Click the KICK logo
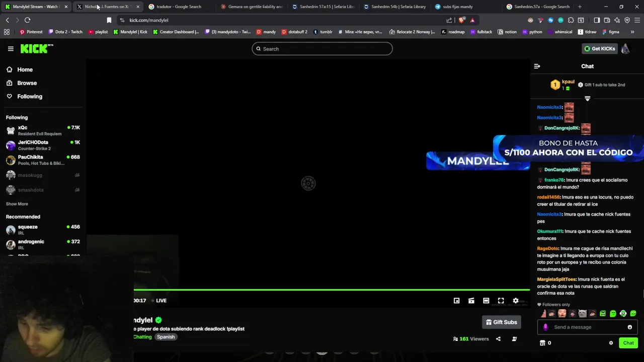This screenshot has height=362, width=644. pos(37,48)
